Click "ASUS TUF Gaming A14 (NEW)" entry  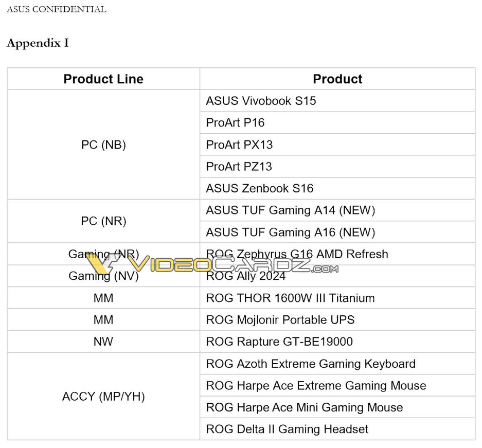(290, 210)
